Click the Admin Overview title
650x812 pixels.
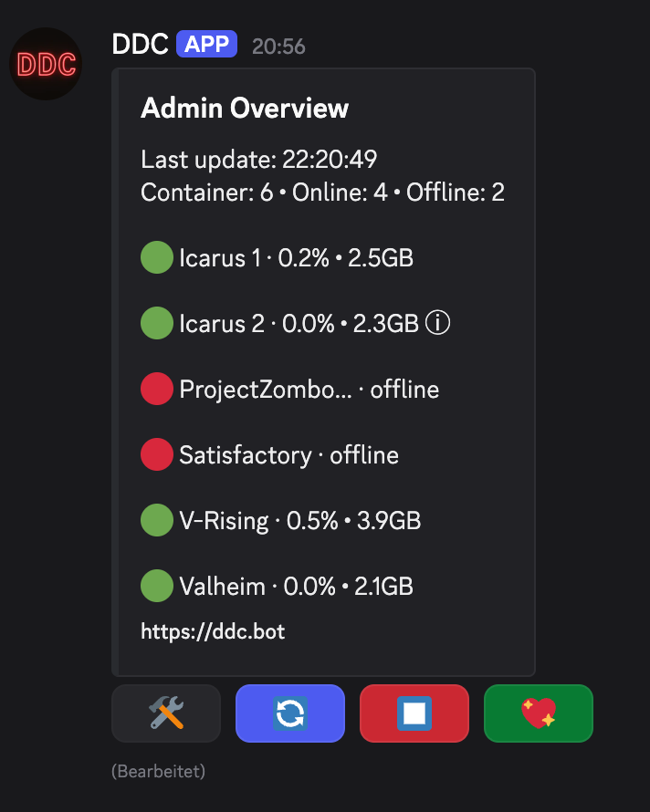(x=244, y=108)
